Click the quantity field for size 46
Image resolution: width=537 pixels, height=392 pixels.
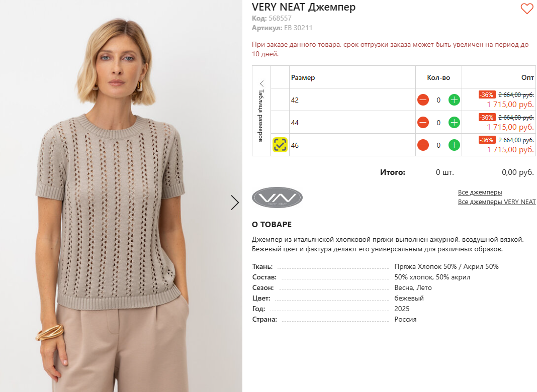tap(438, 145)
